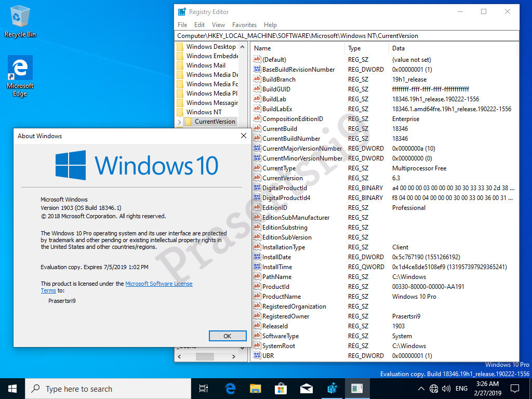Image resolution: width=532 pixels, height=399 pixels.
Task: Open the File menu in Registry Editor
Action: click(182, 25)
